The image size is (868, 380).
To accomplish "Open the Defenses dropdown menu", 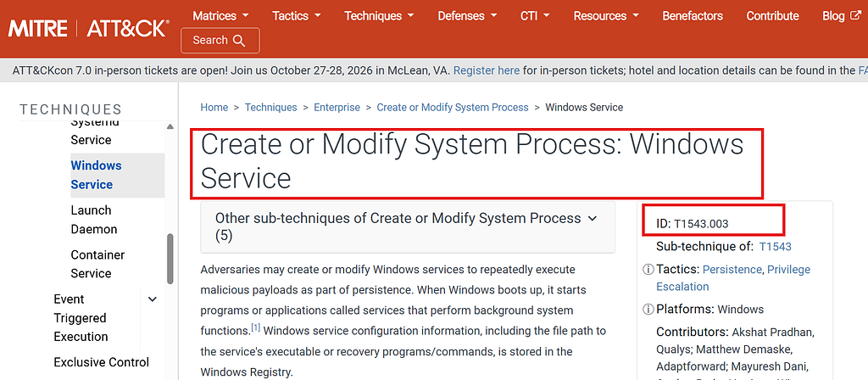I will coord(467,15).
